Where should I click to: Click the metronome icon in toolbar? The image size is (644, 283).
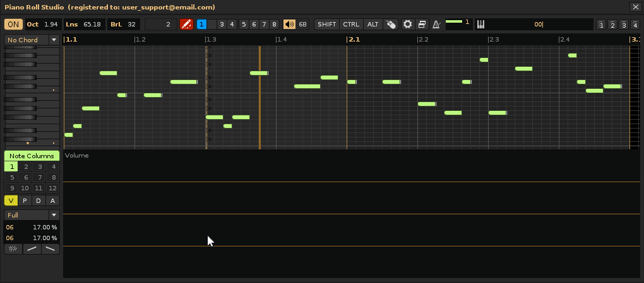point(436,25)
